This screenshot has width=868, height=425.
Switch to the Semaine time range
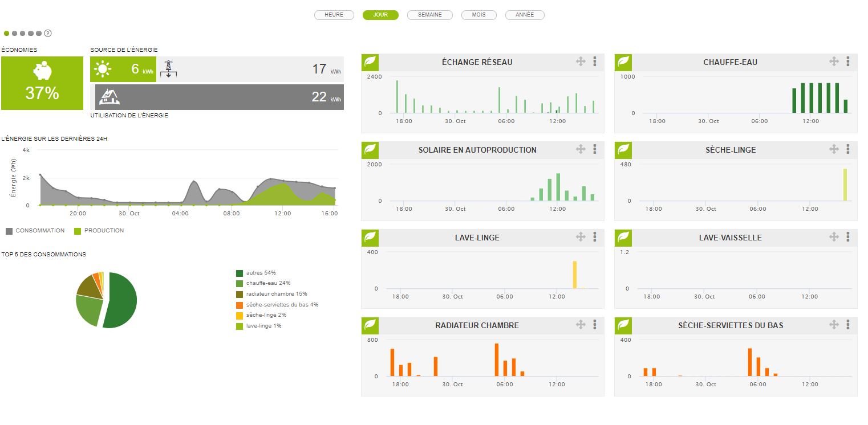click(x=429, y=15)
